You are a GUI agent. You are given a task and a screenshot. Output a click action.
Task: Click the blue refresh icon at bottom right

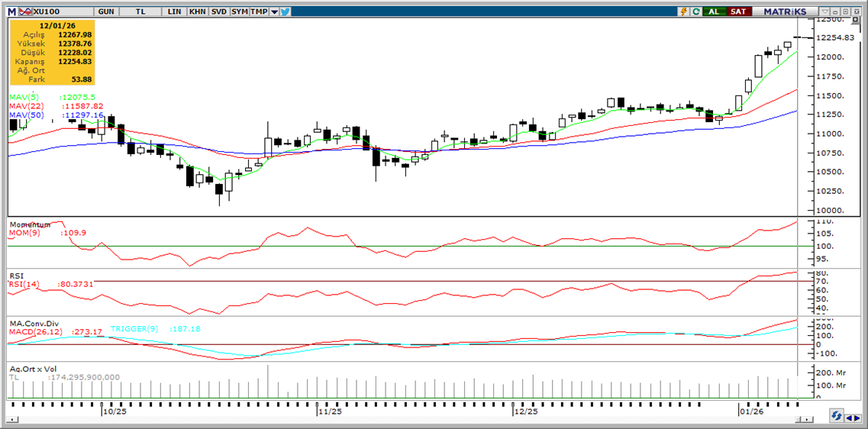click(x=837, y=416)
